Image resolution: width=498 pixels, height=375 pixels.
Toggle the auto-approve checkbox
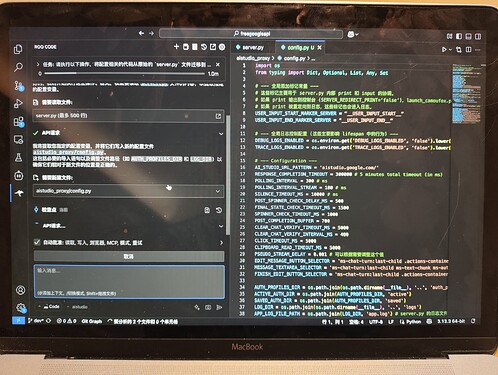click(37, 242)
